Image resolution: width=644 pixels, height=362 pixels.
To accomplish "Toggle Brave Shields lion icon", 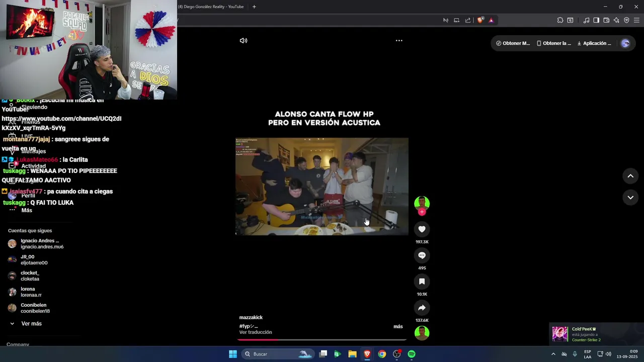I will (x=480, y=20).
